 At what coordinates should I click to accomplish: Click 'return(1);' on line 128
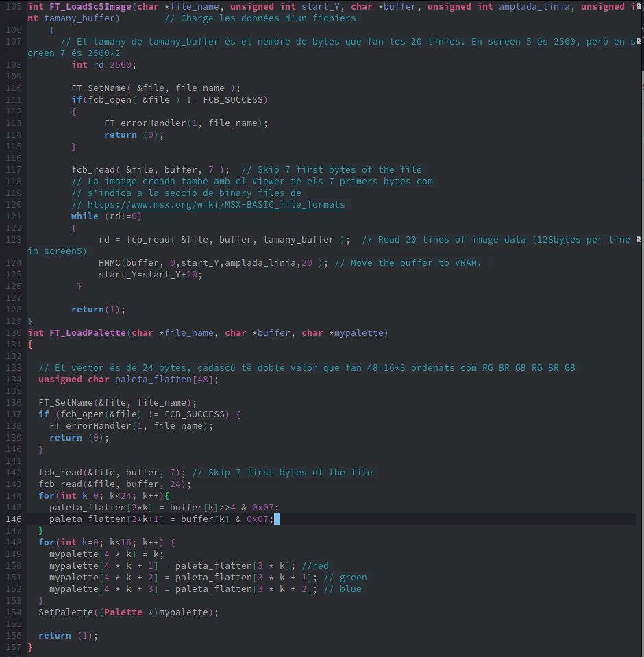pos(98,309)
